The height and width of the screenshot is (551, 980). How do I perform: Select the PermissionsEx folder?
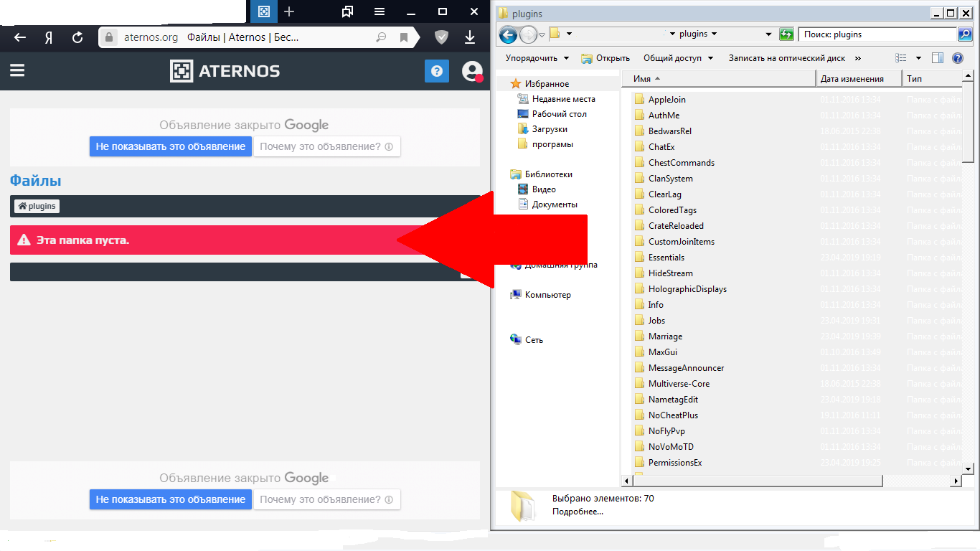674,463
